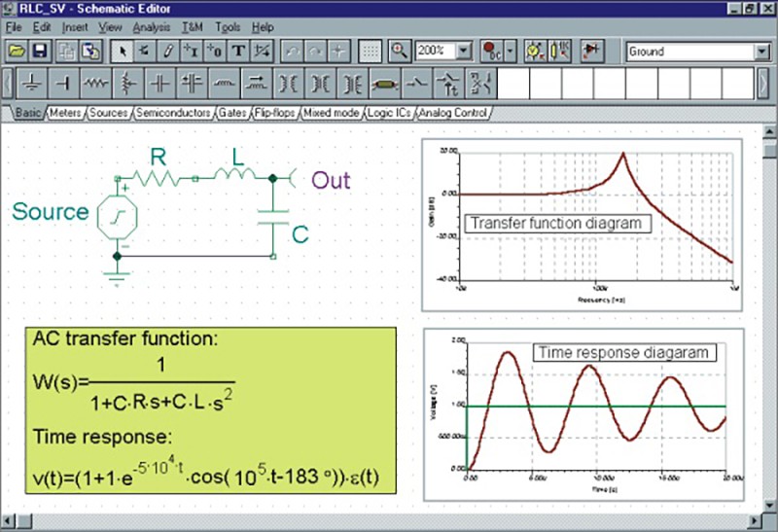
Task: Click the magnifier zoom tool
Action: click(400, 51)
